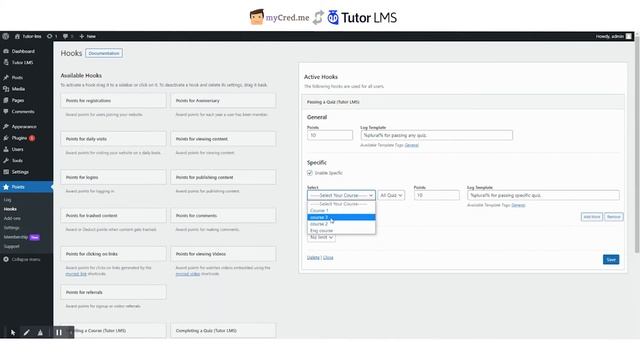Activate the Points for registrations hook
Viewport: 640px width, 360px height.
tap(113, 101)
